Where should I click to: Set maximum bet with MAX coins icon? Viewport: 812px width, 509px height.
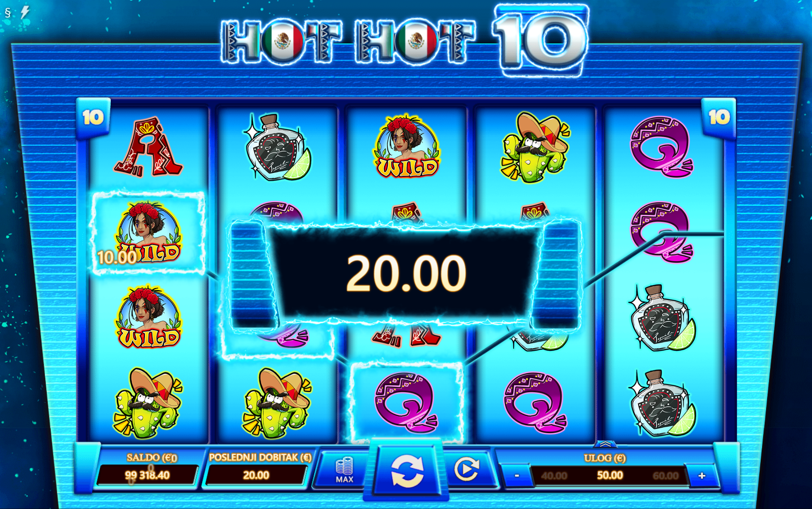click(344, 470)
